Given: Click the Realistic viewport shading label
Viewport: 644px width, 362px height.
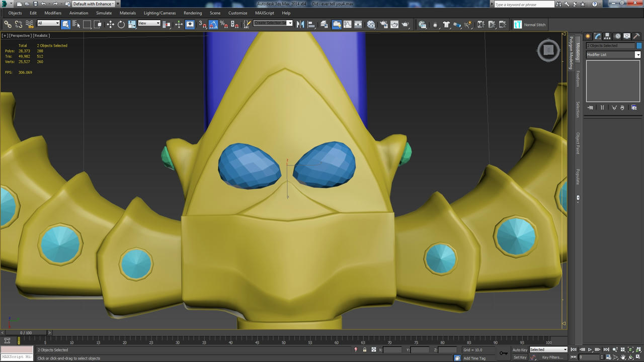Looking at the screenshot, I should click(x=41, y=36).
